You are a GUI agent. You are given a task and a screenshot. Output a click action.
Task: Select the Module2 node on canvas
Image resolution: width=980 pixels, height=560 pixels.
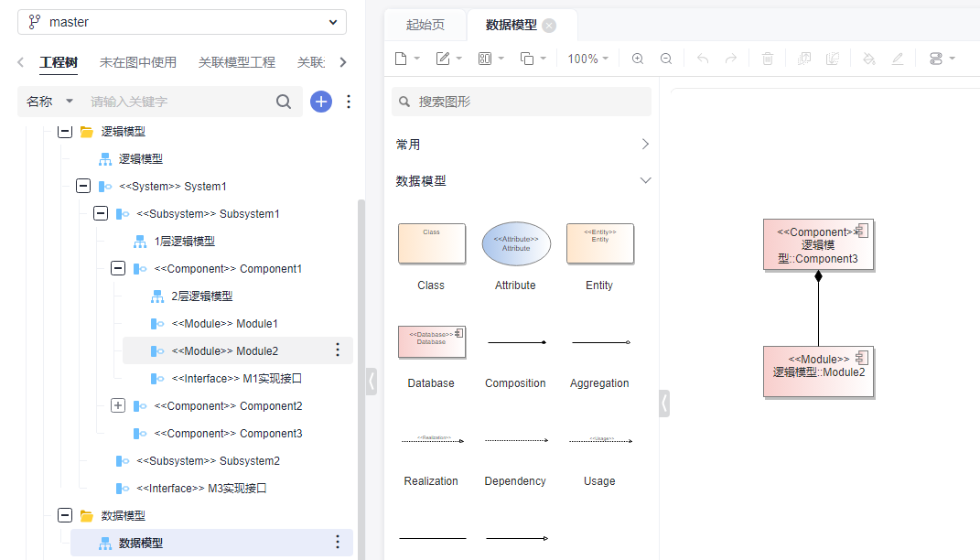[818, 372]
